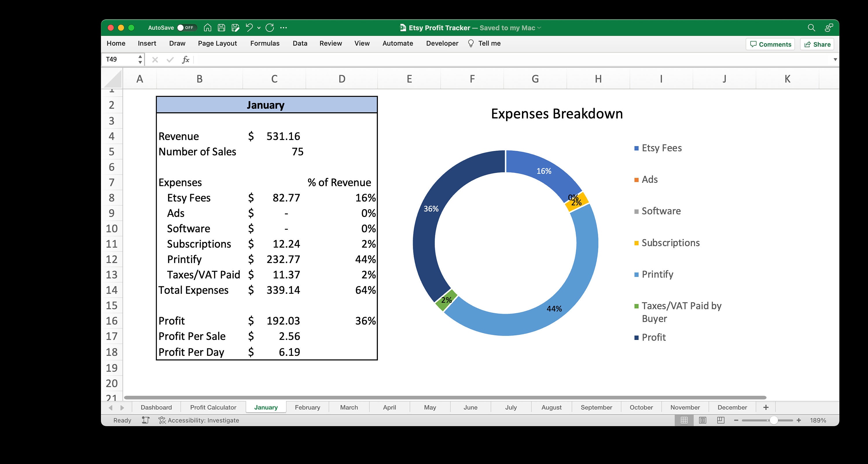The height and width of the screenshot is (464, 868).
Task: Expand the formula bar with its arrow
Action: pos(835,59)
